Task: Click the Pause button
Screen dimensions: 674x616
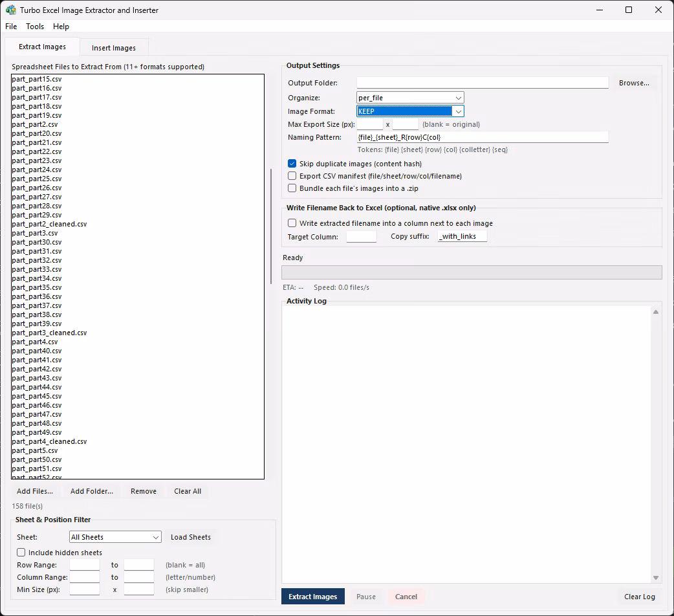Action: coord(366,596)
